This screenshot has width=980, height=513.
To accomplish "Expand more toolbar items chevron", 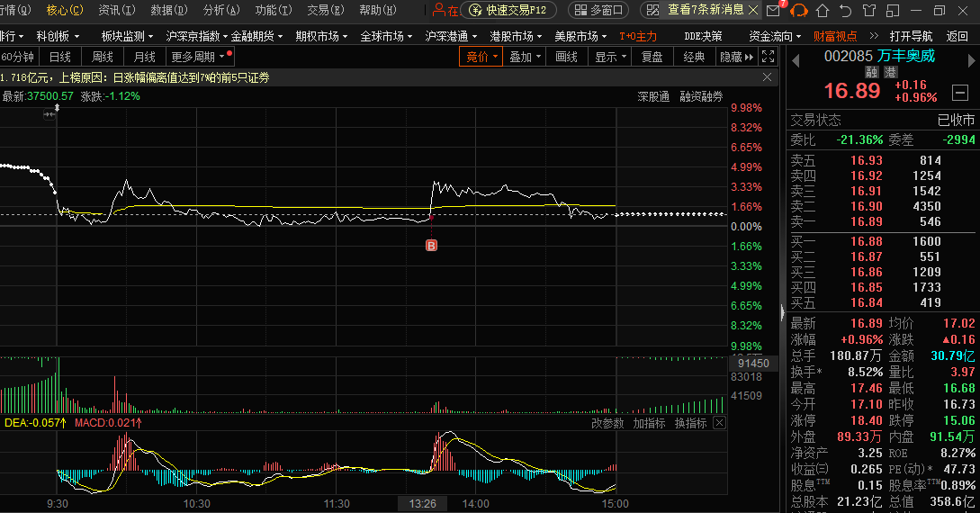I will (874, 36).
